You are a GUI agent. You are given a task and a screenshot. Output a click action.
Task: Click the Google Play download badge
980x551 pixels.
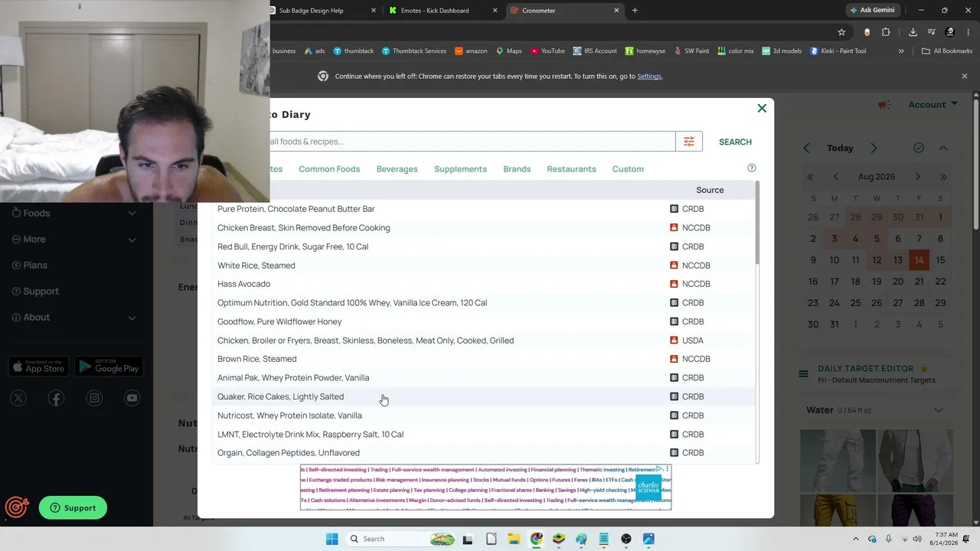point(109,367)
